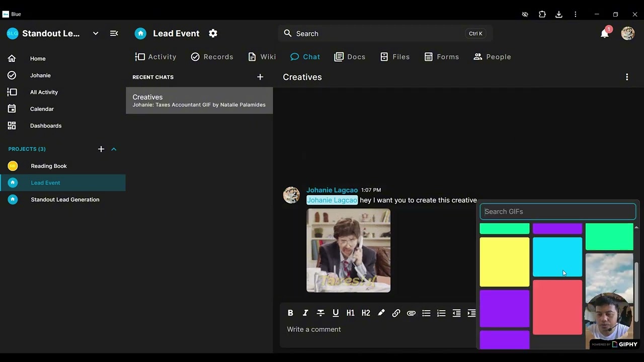Attach a file with paperclip icon

[x=411, y=313]
